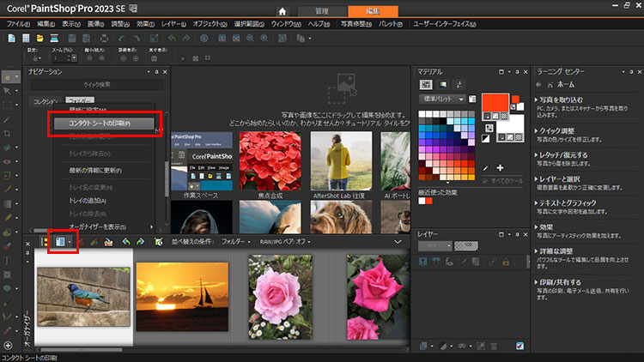
Task: Open the 標準パレット dropdown
Action: pos(442,100)
